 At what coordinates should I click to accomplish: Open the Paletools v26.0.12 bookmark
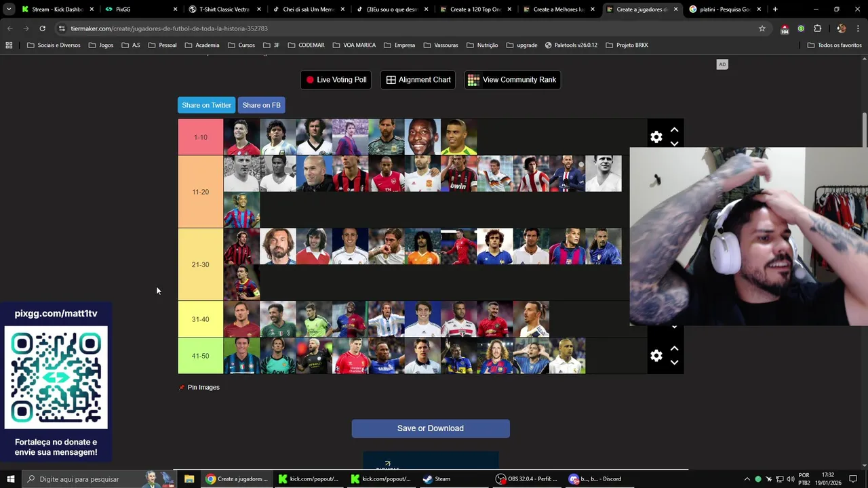click(x=570, y=45)
